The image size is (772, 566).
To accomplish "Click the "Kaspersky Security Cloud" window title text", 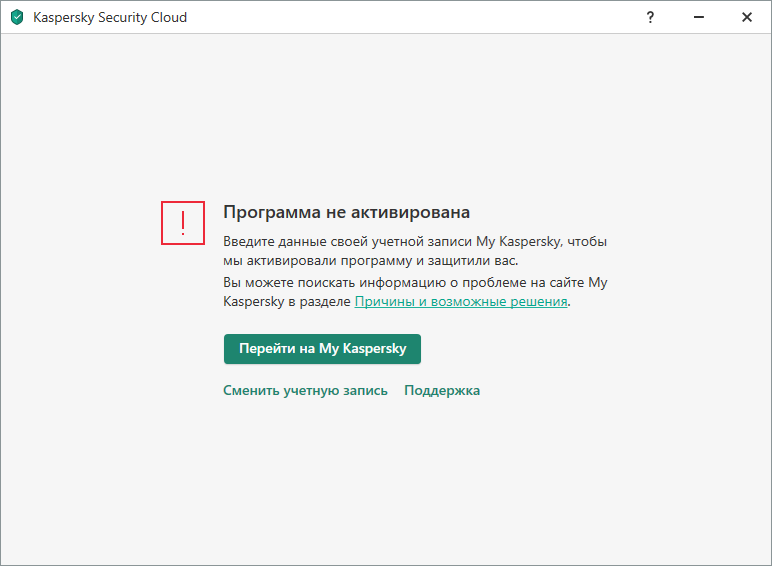I will click(x=110, y=17).
